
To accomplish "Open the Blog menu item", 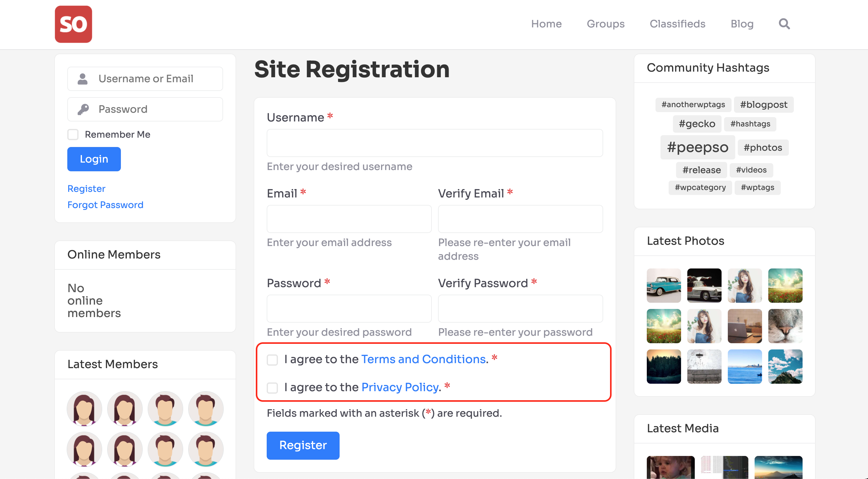I will 742,24.
